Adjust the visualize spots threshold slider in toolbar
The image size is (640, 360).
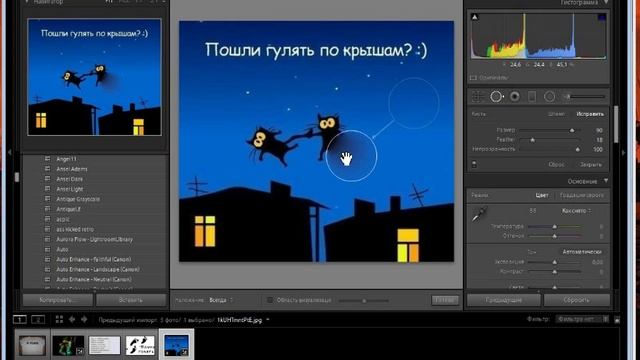[363, 301]
